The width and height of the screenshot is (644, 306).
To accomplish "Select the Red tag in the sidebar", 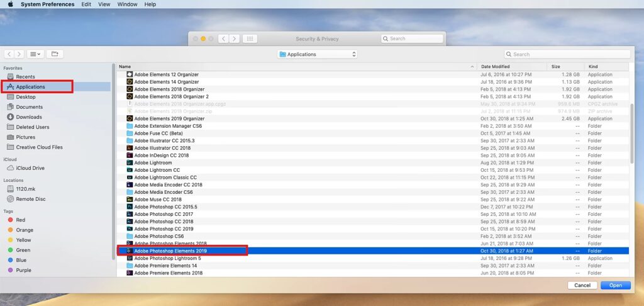I will point(21,220).
